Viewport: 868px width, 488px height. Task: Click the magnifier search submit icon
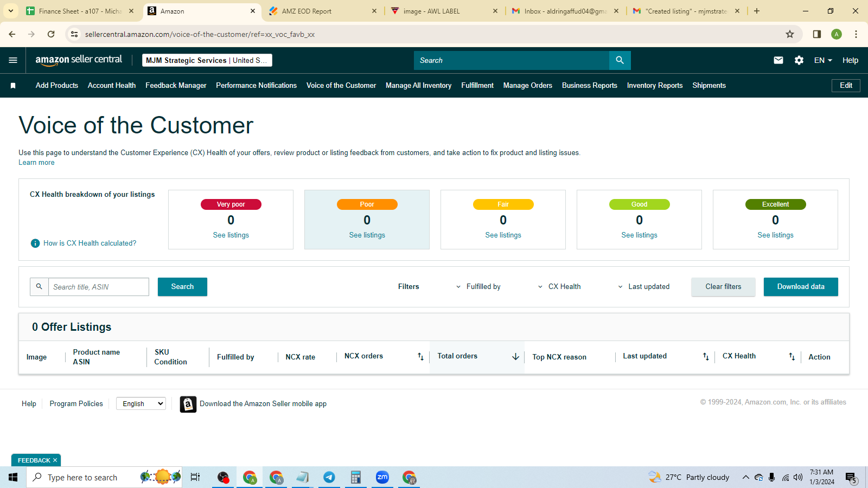(620, 60)
